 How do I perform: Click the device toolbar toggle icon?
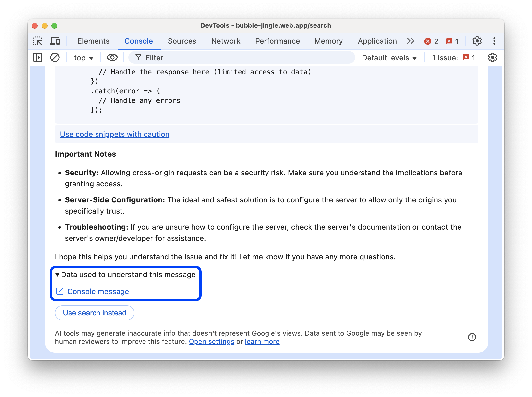pos(55,41)
